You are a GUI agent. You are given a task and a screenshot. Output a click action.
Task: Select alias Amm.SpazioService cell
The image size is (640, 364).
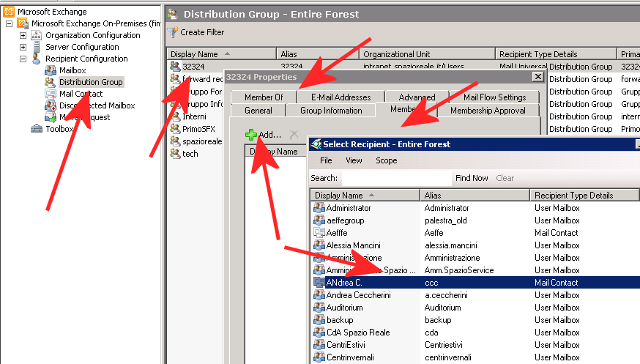459,270
